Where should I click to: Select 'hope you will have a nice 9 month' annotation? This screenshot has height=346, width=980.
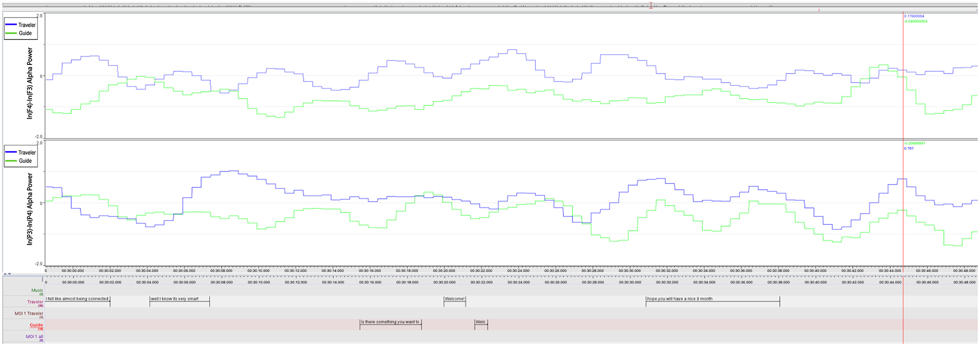tap(712, 299)
